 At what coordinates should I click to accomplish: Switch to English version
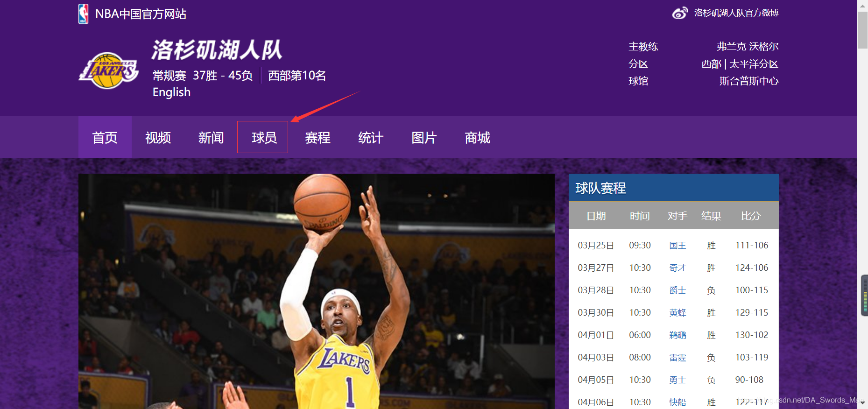(171, 92)
